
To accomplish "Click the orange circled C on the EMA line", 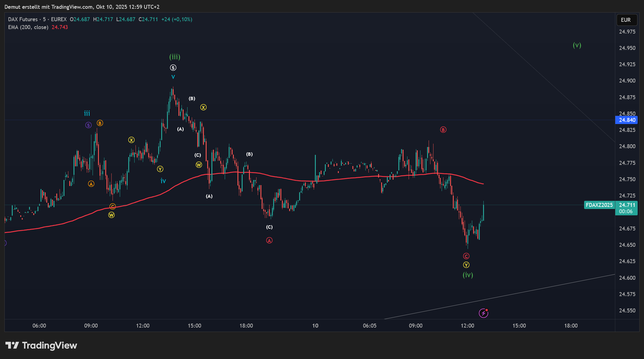I will (x=113, y=206).
